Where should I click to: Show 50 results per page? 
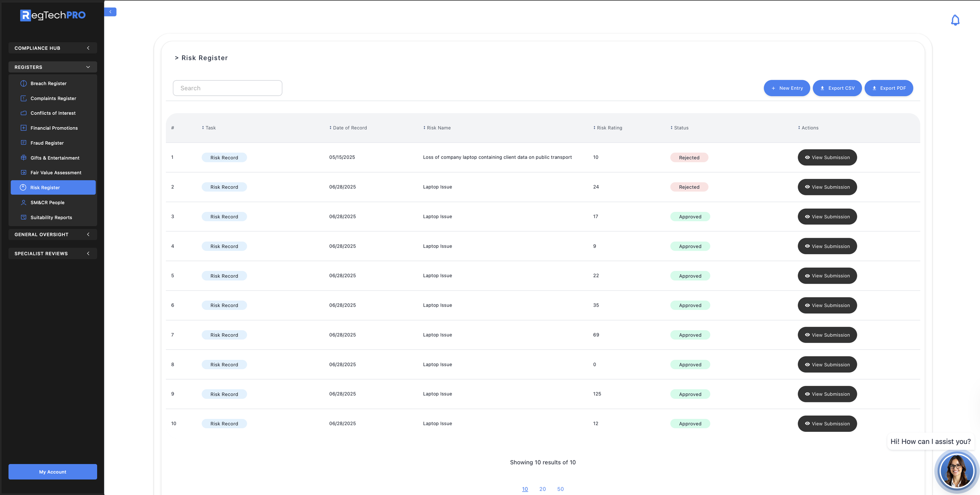(x=560, y=489)
